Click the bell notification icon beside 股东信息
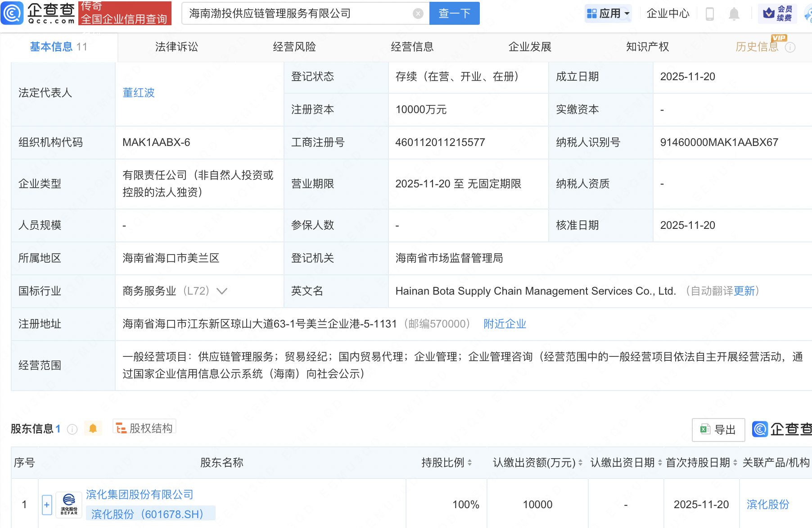This screenshot has width=812, height=528. (x=93, y=428)
